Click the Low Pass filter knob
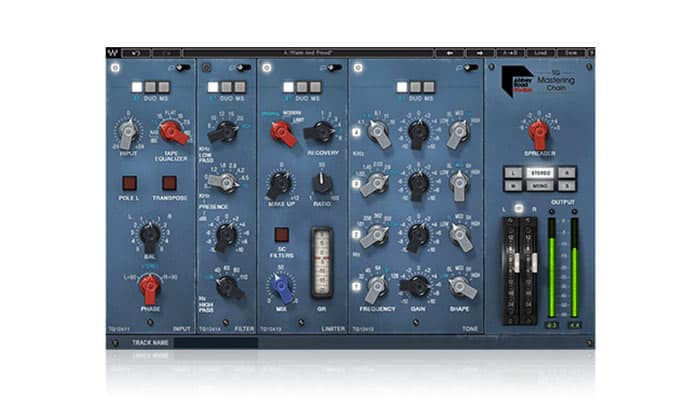This screenshot has height=400, width=700. (225, 132)
